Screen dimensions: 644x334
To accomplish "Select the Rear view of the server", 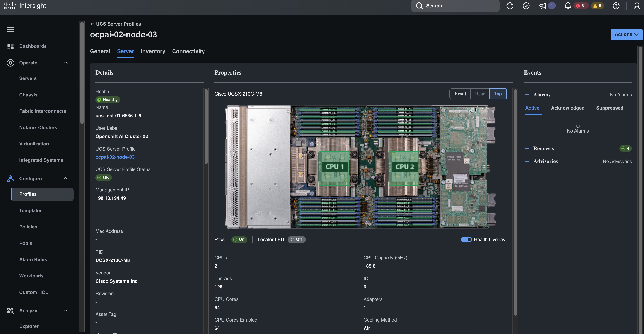I will 480,94.
